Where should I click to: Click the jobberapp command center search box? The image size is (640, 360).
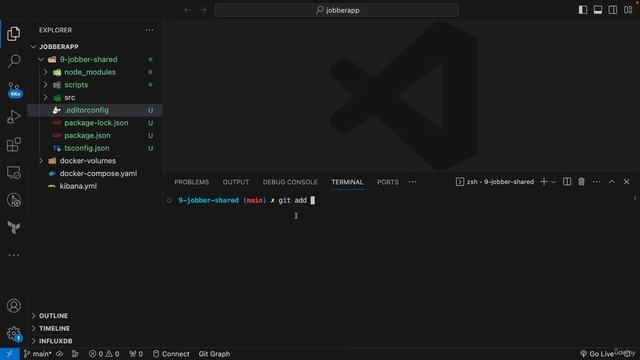[x=337, y=10]
